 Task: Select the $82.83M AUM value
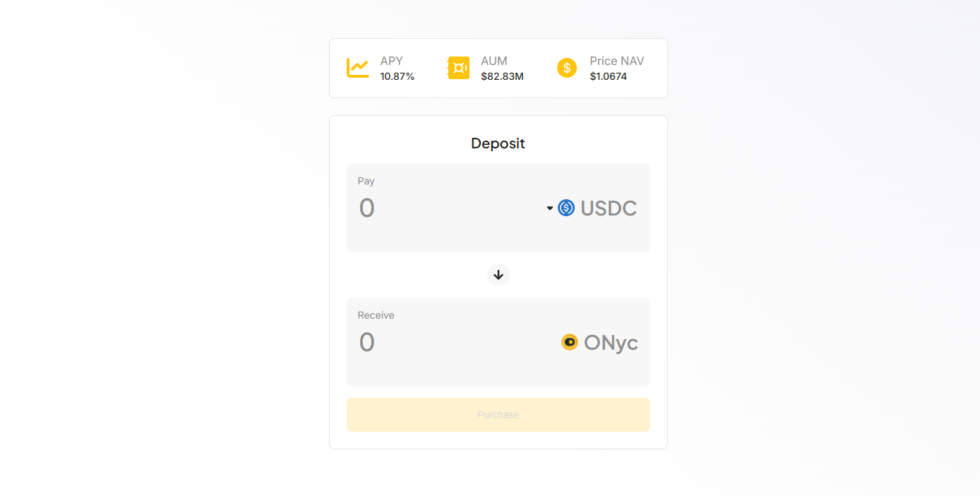click(502, 76)
